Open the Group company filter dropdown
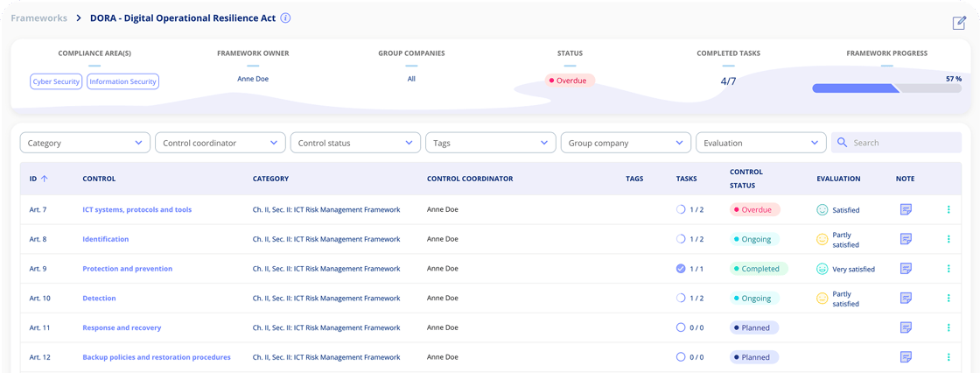 [x=626, y=143]
